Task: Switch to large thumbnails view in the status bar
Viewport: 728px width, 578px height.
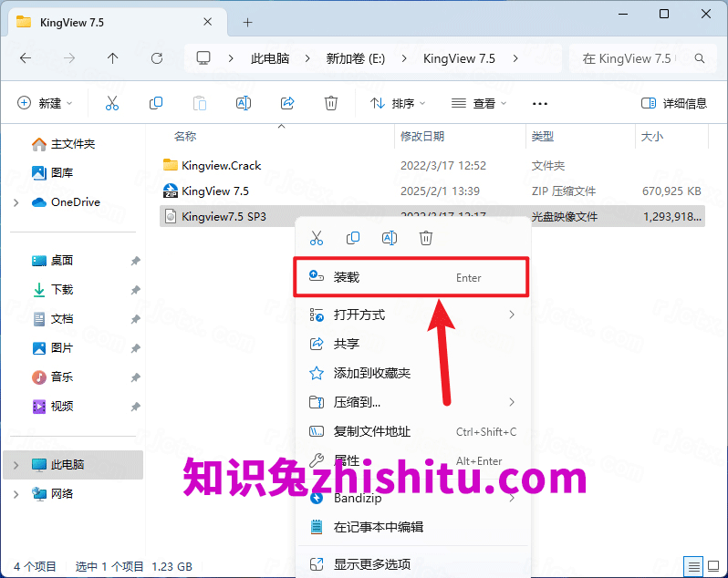Action: click(713, 566)
